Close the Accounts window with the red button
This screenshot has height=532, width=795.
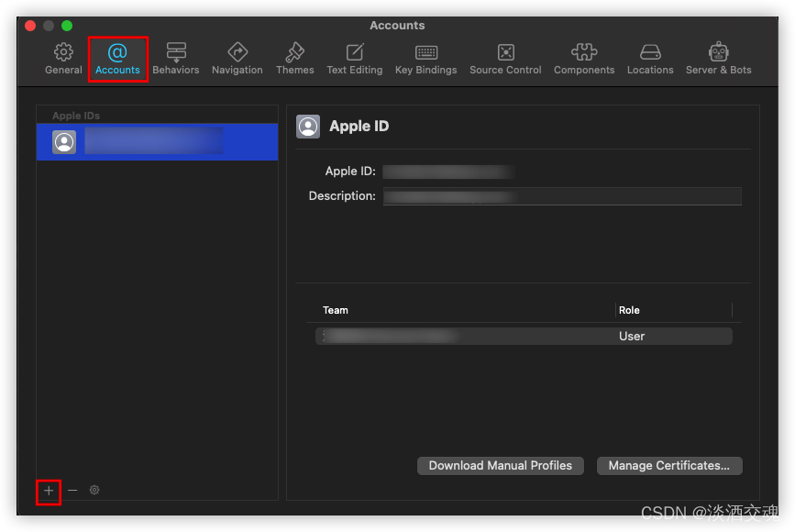click(30, 26)
